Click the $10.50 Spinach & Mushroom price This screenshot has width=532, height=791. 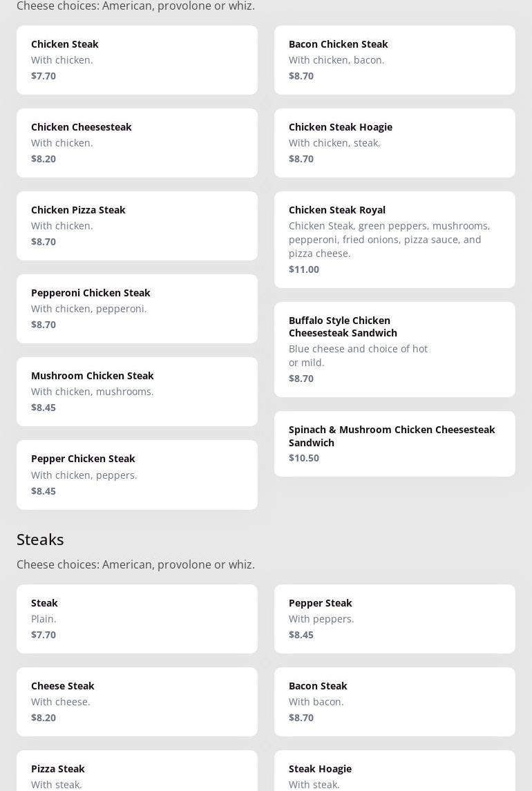click(304, 458)
